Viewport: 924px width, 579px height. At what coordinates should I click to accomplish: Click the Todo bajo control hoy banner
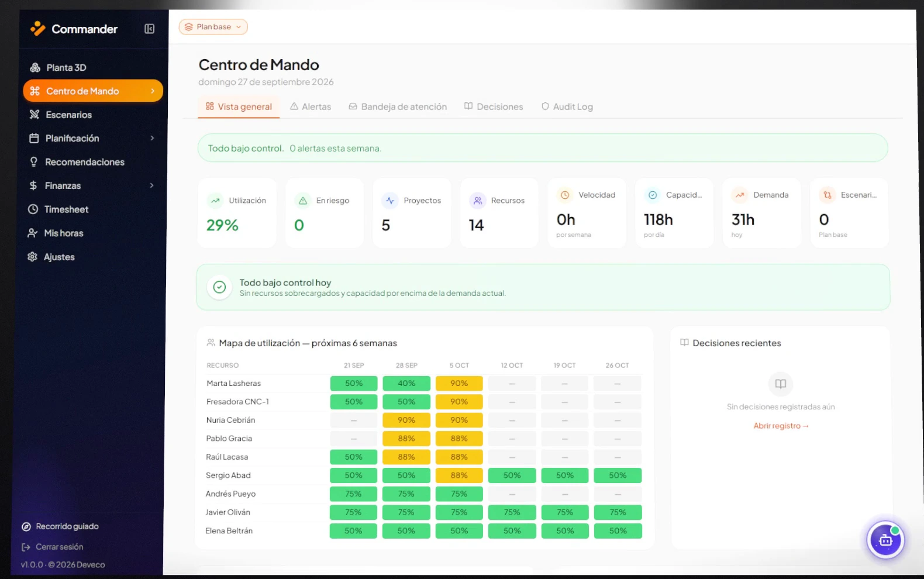point(543,287)
